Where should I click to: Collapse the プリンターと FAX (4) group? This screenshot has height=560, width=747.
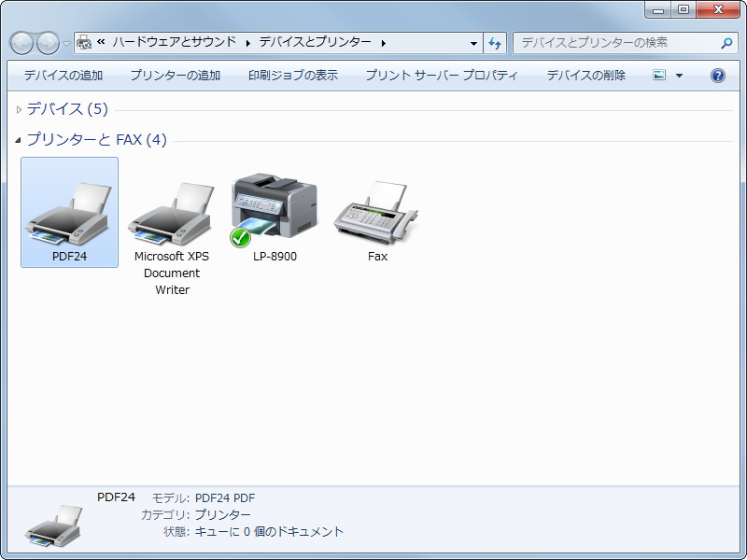click(18, 140)
